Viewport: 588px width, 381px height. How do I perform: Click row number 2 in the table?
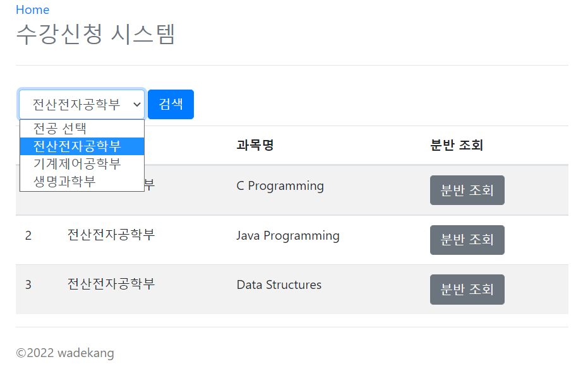pos(28,235)
